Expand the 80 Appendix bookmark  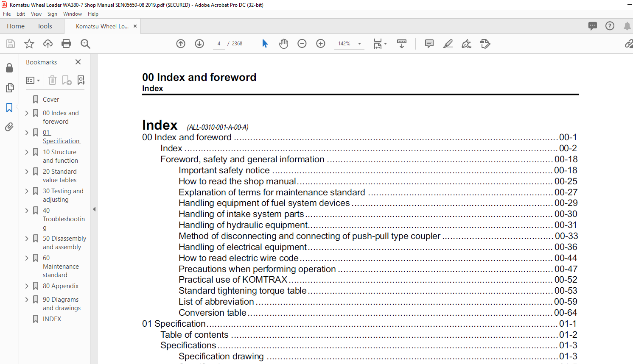point(27,286)
